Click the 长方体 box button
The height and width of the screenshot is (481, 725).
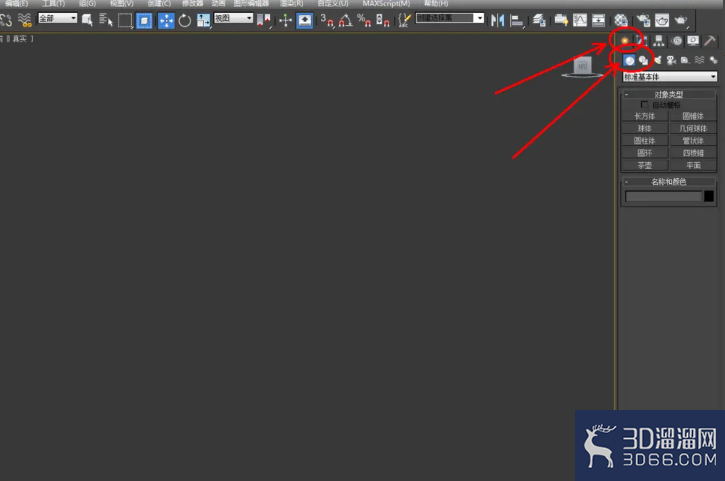click(645, 116)
